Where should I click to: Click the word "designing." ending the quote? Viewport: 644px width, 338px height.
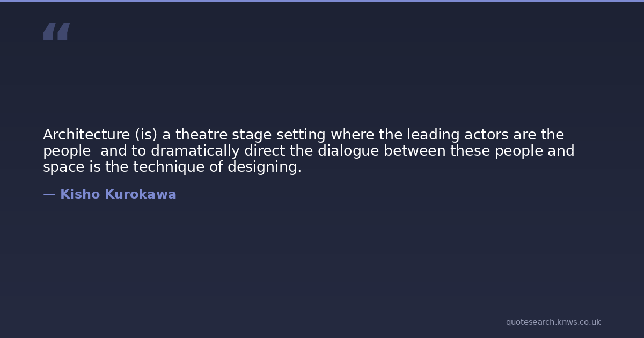(264, 167)
